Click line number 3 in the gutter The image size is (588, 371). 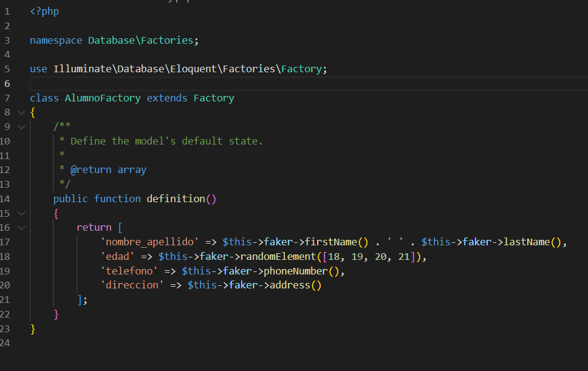click(7, 41)
